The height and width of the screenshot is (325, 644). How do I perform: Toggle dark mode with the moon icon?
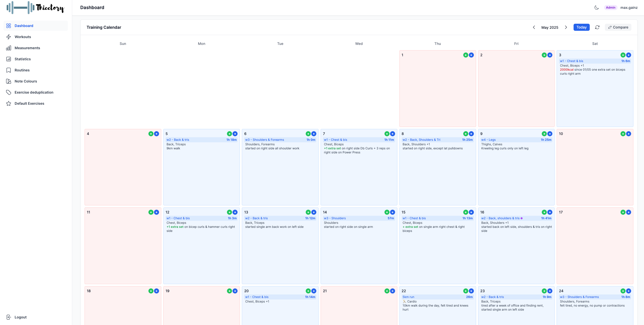[x=596, y=8]
